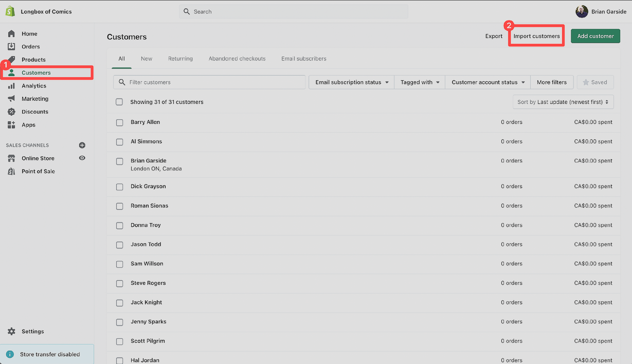Screen dimensions: 632x364
Task: Expand the Email subscription status filter
Action: tap(351, 82)
